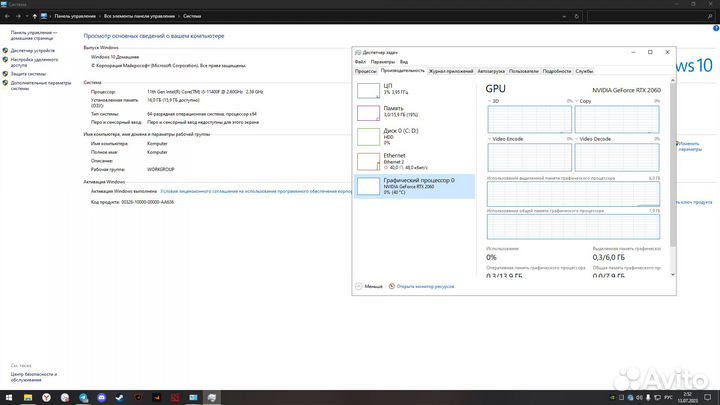Read the Microsoft license terms link
Image resolution: width=720 pixels, height=405 pixels.
coord(256,191)
